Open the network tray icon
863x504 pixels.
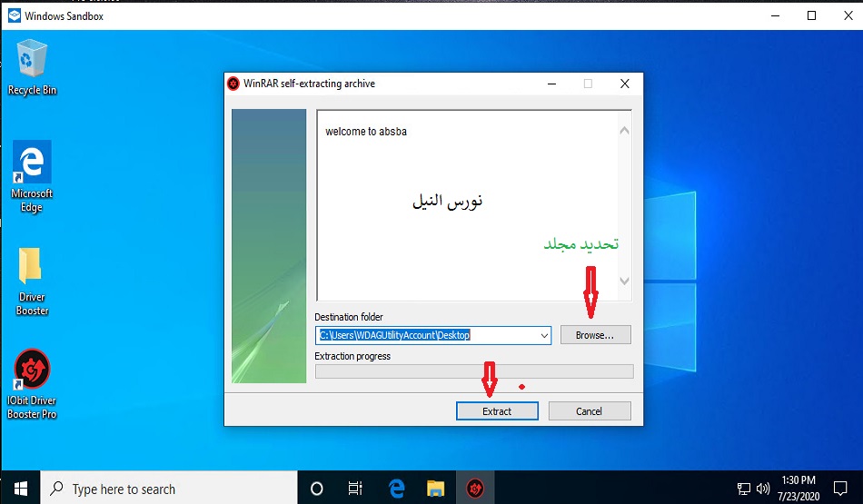click(x=743, y=489)
